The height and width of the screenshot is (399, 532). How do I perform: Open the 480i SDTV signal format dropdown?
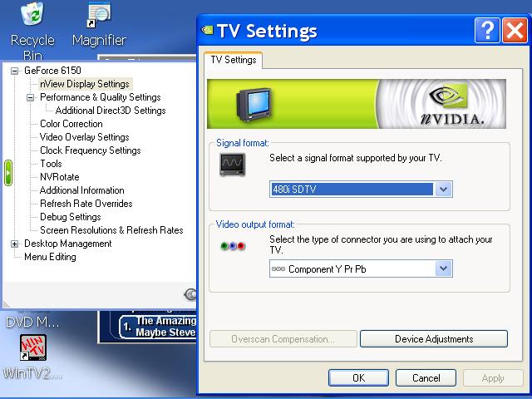(x=361, y=190)
